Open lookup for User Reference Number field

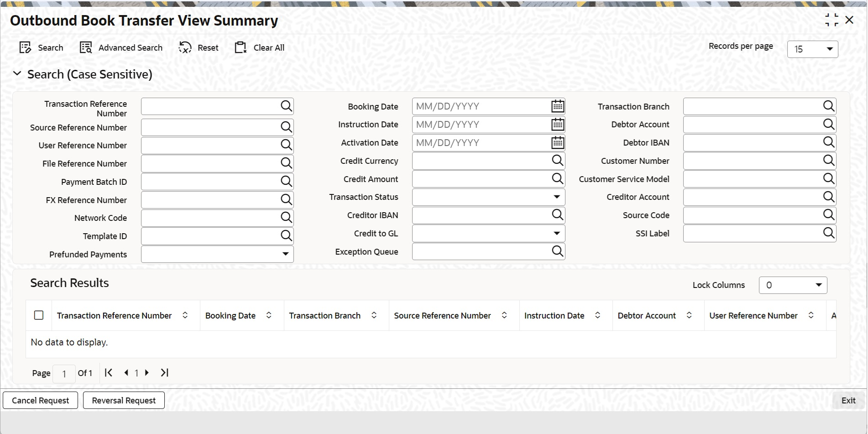point(286,145)
